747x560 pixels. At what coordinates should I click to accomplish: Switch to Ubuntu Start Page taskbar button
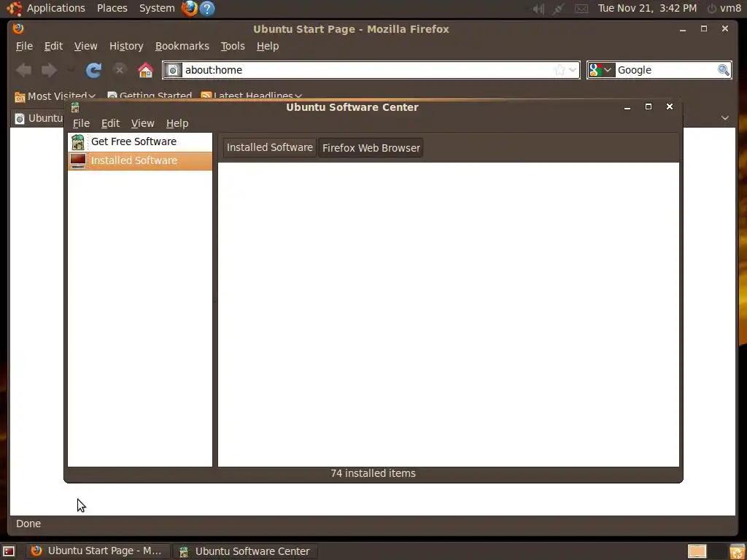pos(97,551)
